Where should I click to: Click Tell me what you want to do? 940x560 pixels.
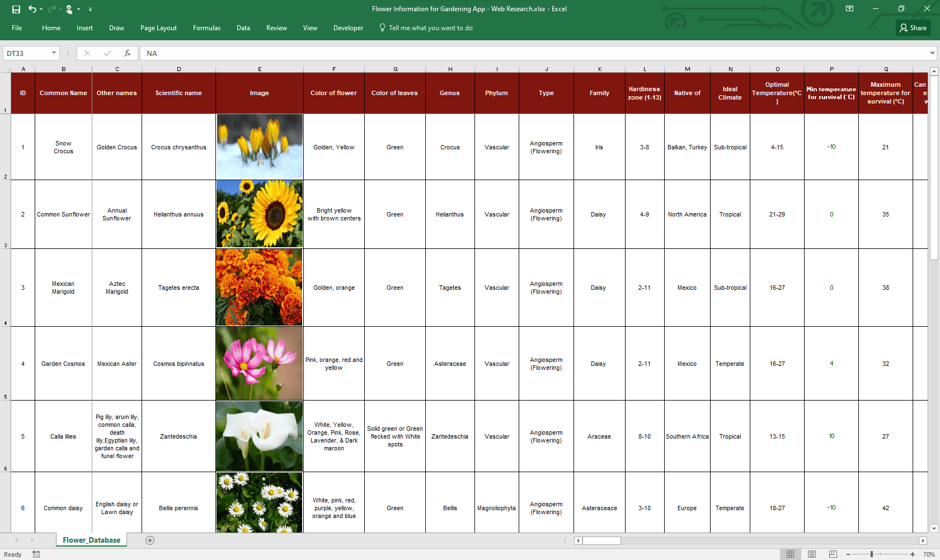coord(426,28)
